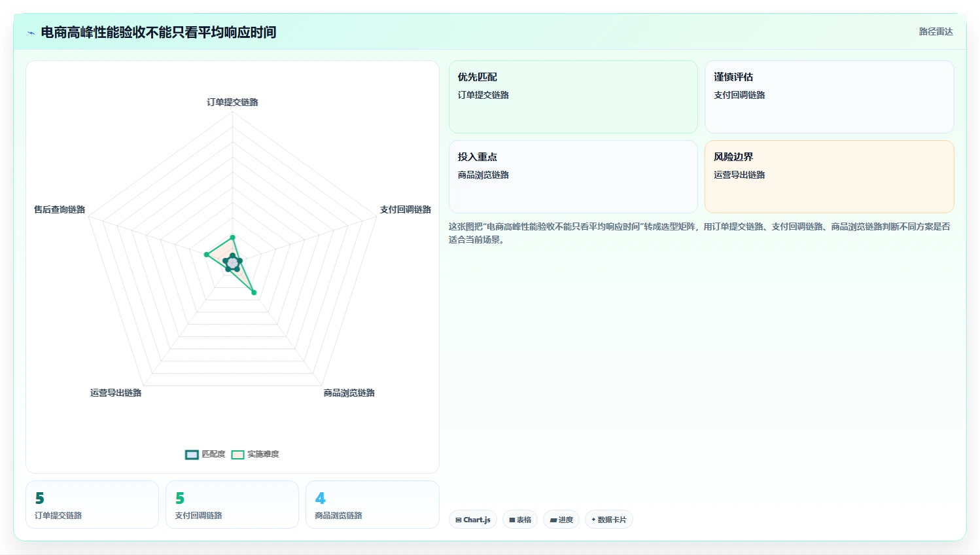This screenshot has width=980, height=555.
Task: Click the 路径雷达 label in header
Action: point(936,31)
